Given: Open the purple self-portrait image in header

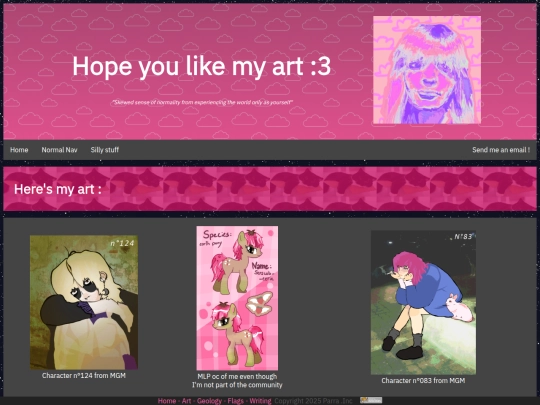Looking at the screenshot, I should point(427,70).
